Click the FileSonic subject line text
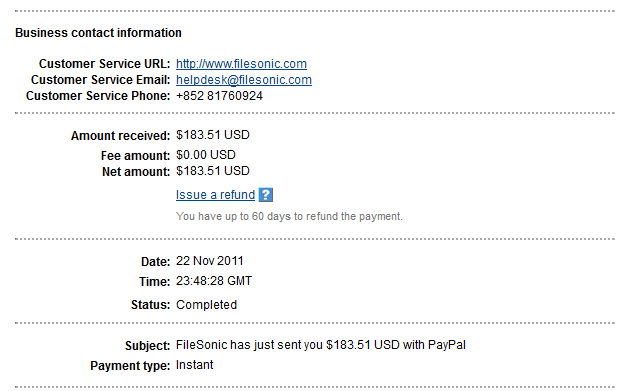This screenshot has height=391, width=625. click(320, 345)
